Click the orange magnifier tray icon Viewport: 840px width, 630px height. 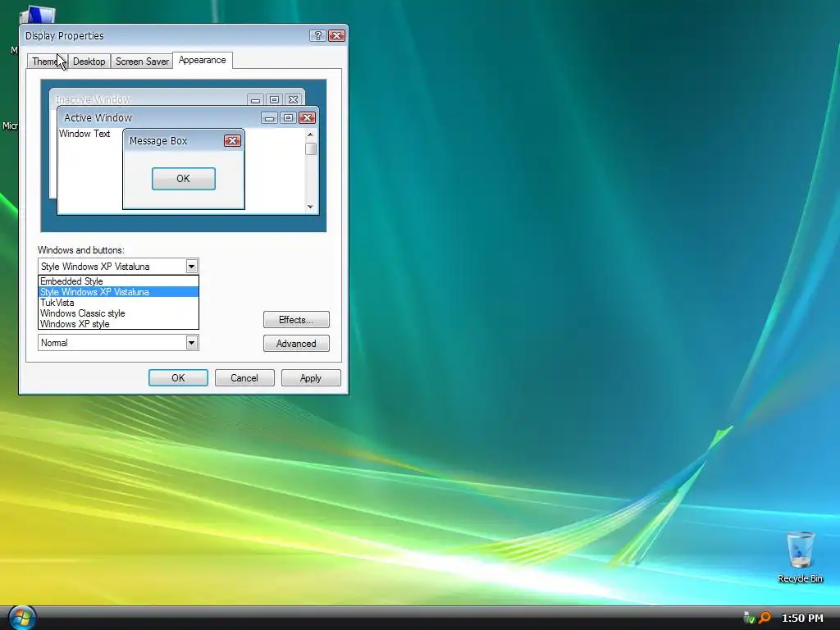765,618
